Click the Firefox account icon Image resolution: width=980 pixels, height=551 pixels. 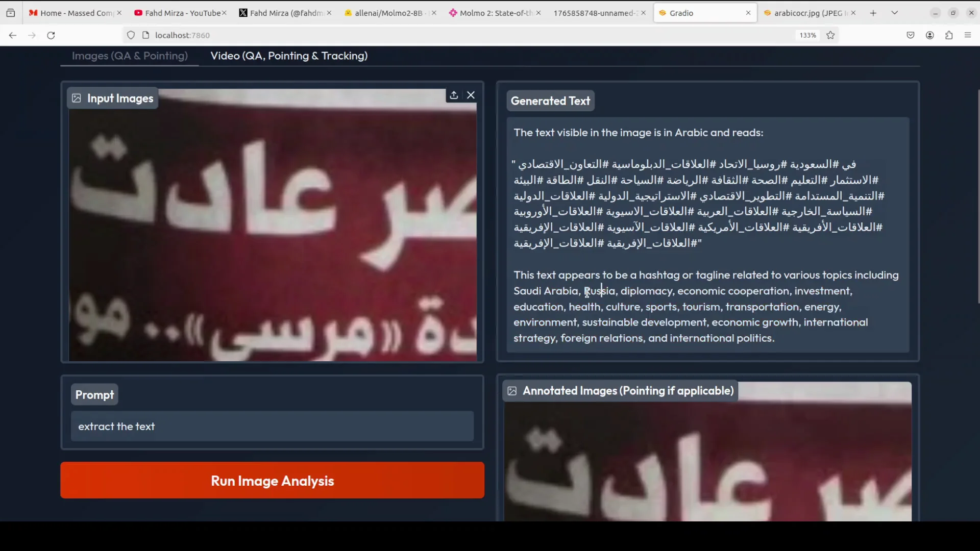point(930,35)
